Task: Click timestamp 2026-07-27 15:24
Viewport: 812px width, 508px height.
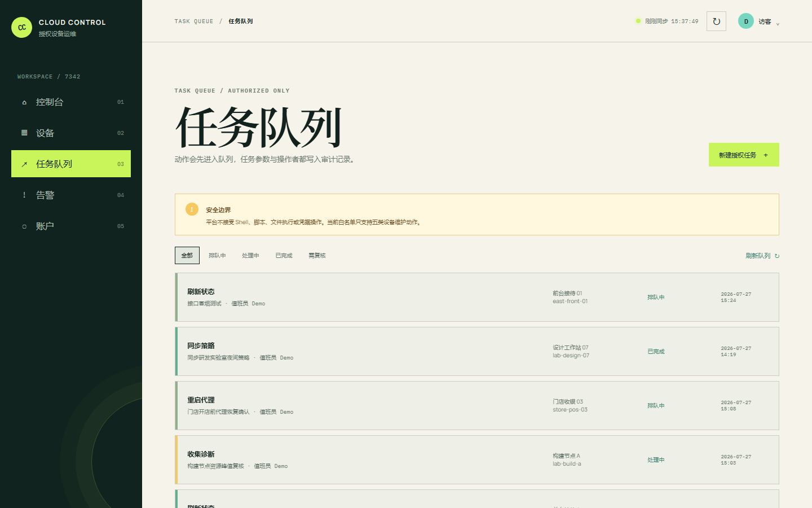Action: (736, 297)
